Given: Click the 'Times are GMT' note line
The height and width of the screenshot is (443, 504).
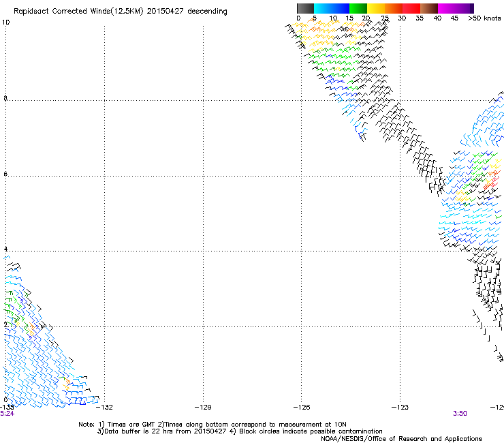Looking at the screenshot, I should 212,425.
